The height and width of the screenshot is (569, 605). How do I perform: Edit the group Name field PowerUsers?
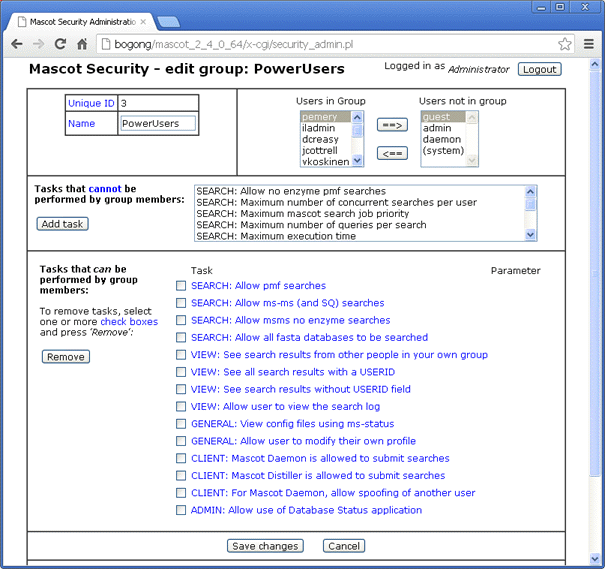tap(158, 123)
